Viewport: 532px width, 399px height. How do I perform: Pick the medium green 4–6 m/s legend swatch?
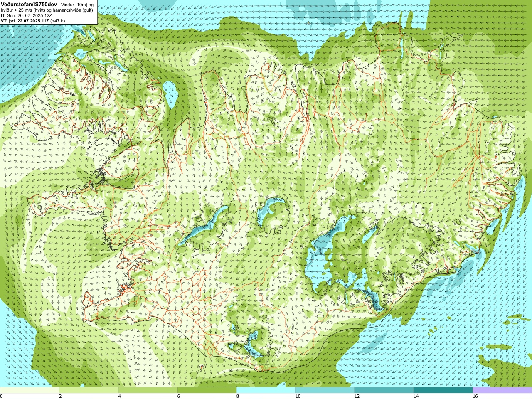point(148,390)
